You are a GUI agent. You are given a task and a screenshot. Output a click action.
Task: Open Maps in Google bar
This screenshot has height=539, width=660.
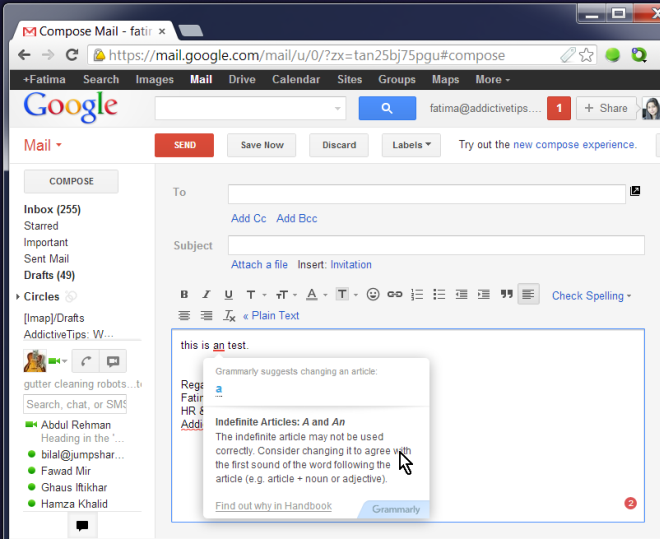[445, 80]
